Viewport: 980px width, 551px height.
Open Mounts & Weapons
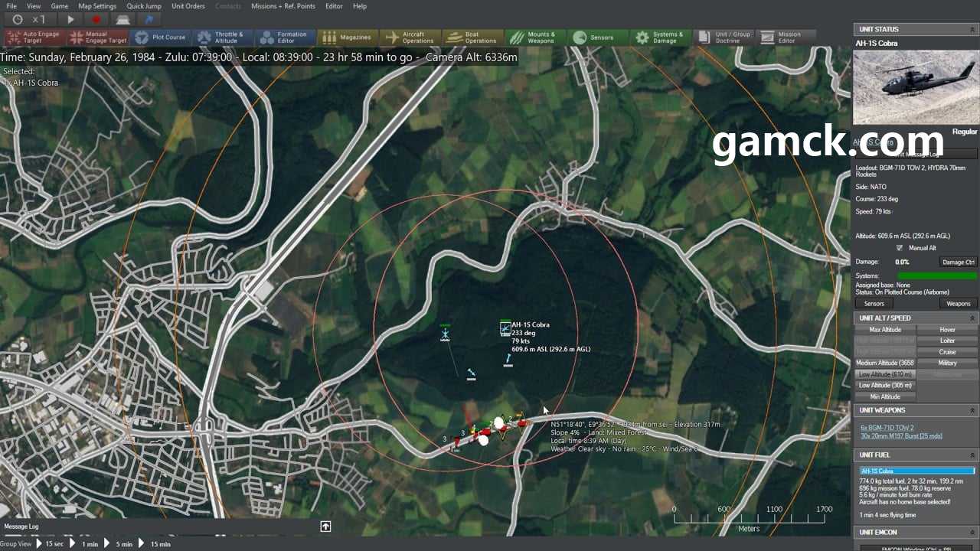[x=536, y=37]
